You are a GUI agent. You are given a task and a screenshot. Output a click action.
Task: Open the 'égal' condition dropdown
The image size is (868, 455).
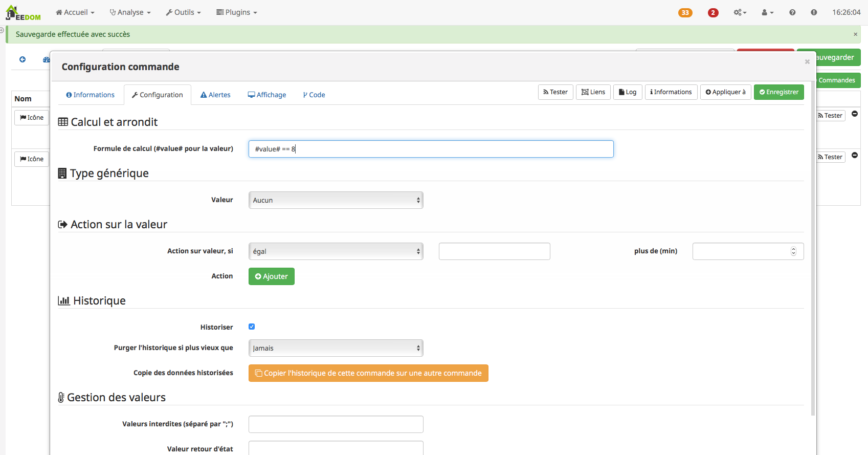click(x=336, y=251)
